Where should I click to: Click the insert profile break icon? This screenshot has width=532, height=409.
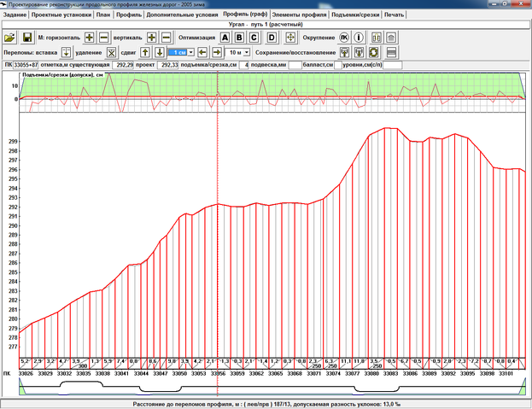point(66,52)
